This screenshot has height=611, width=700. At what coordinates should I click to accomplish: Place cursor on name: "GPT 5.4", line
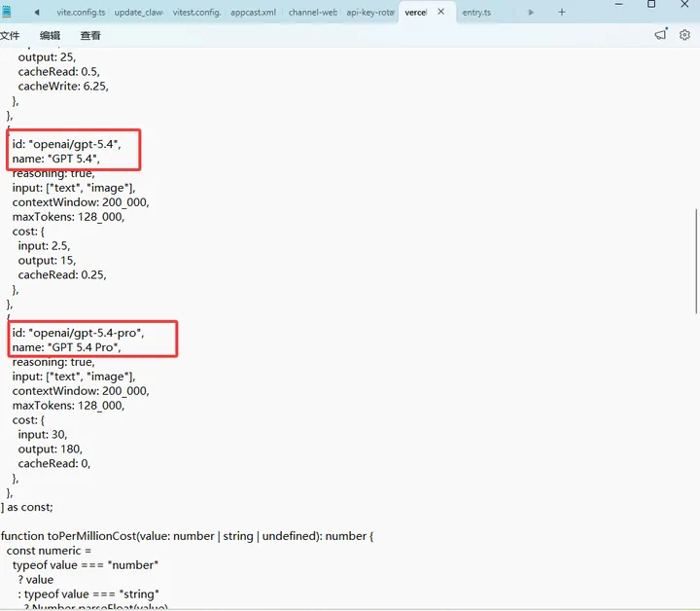(x=55, y=159)
